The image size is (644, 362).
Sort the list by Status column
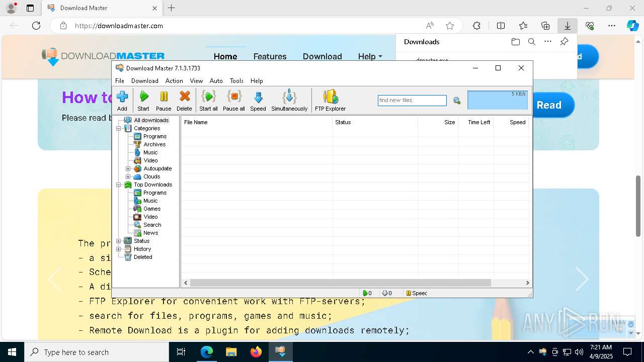(x=375, y=122)
